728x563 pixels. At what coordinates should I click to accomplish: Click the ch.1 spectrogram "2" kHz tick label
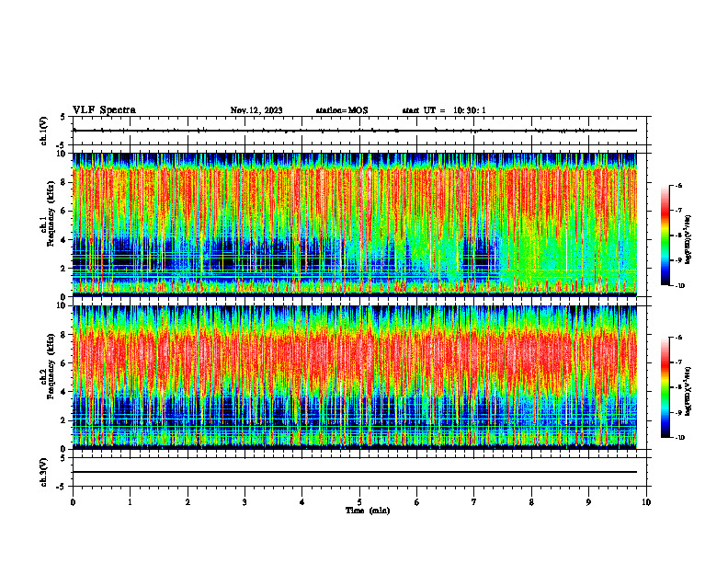click(64, 269)
